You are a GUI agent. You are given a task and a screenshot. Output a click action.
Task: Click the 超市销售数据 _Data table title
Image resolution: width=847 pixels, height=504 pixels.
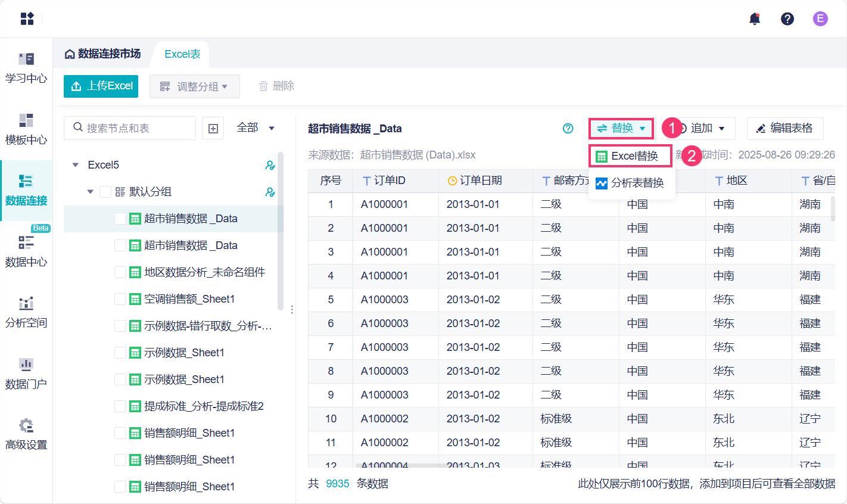[x=355, y=129]
